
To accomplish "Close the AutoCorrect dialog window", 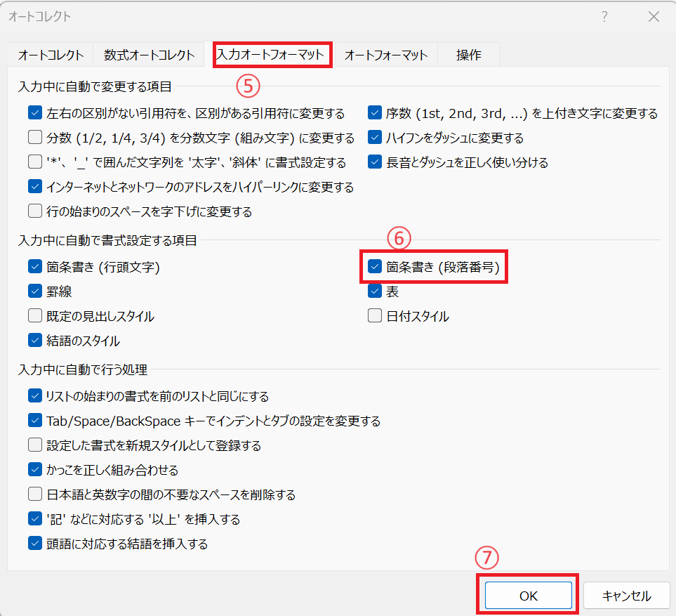I will pos(652,18).
